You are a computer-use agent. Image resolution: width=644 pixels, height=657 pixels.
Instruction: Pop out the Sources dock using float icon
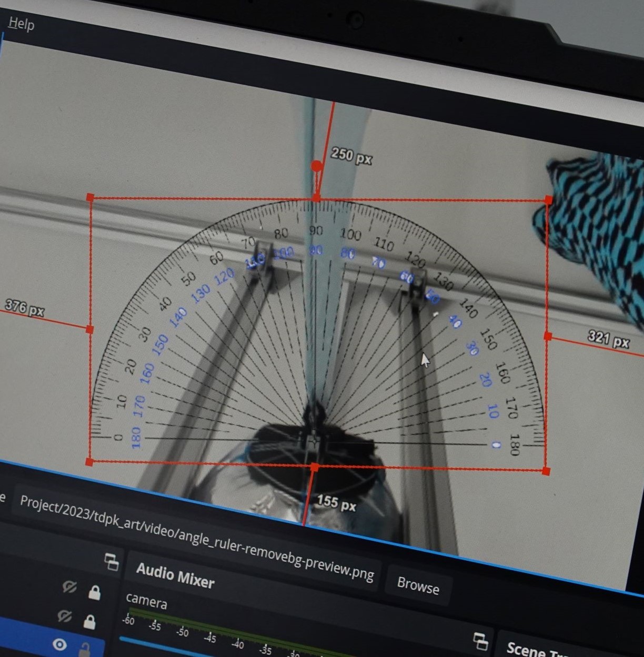coord(112,562)
